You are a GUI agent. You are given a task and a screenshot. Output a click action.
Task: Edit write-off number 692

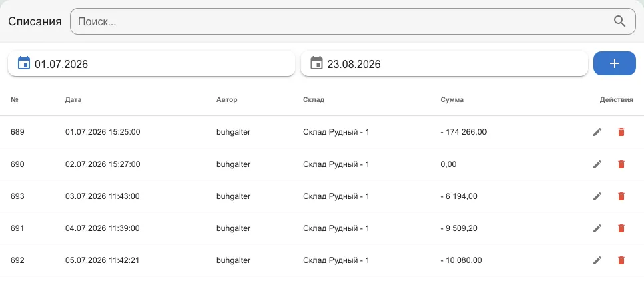(x=597, y=260)
